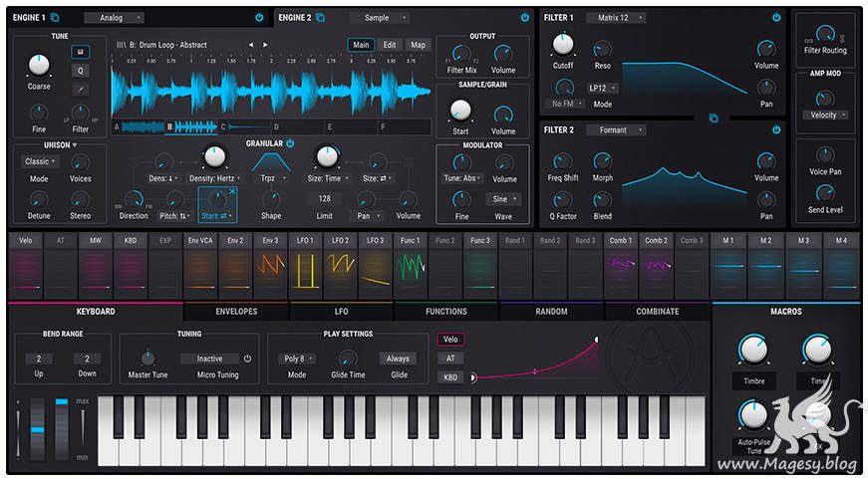Switch the sample view to Map

click(418, 45)
